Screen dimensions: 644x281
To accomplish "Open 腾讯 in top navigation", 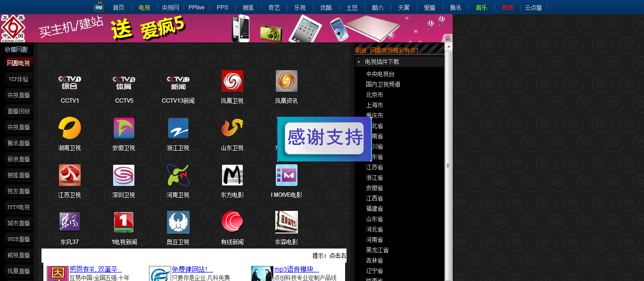I will tap(455, 8).
